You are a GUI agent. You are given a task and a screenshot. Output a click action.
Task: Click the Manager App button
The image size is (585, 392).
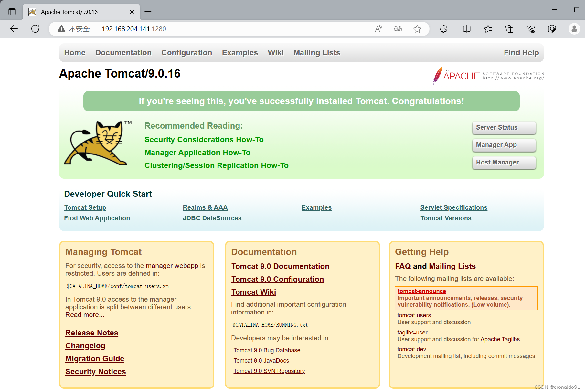coord(504,145)
